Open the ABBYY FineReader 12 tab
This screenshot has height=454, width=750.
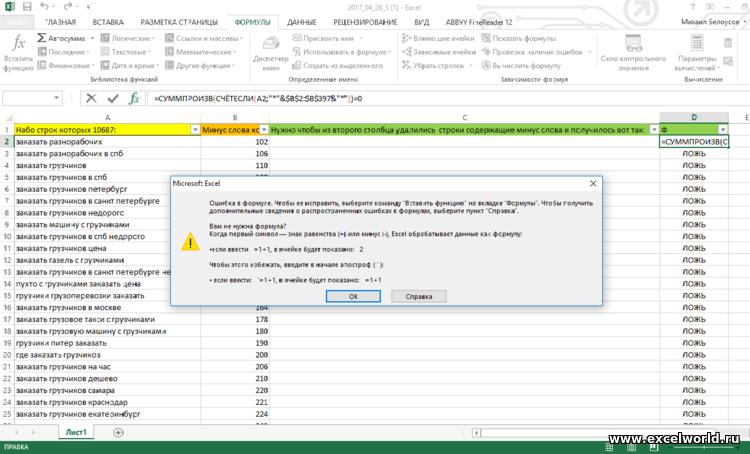pos(479,22)
